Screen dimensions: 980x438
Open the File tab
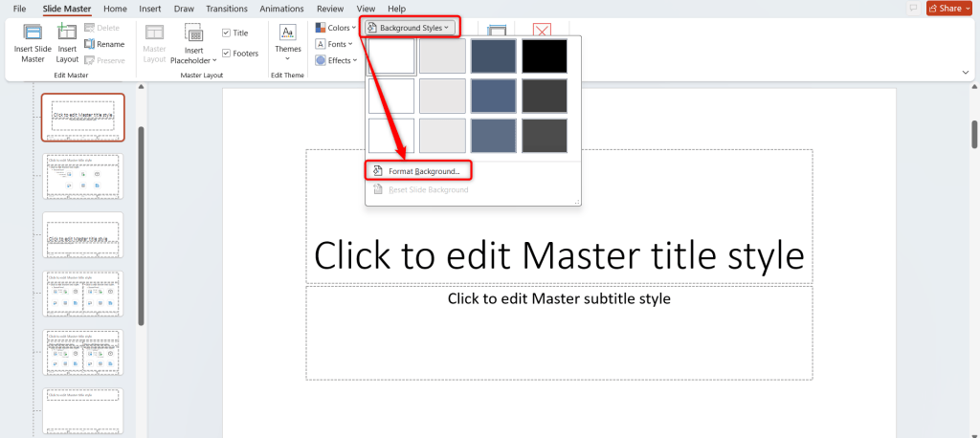pyautogui.click(x=19, y=9)
